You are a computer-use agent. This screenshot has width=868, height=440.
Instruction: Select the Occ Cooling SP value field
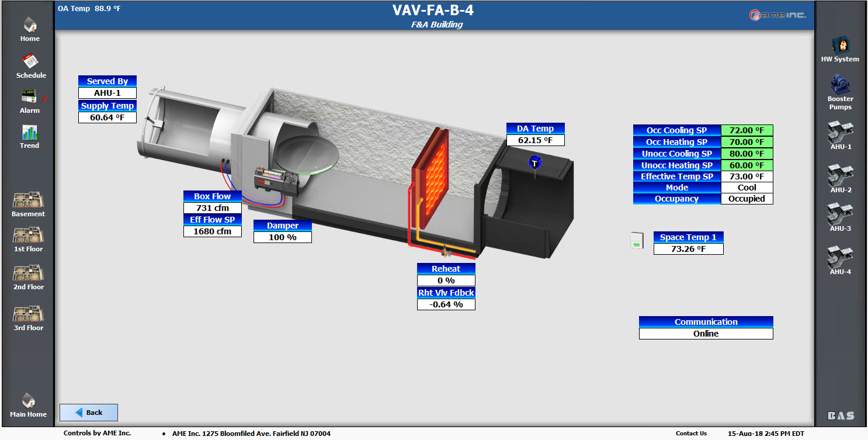click(747, 130)
